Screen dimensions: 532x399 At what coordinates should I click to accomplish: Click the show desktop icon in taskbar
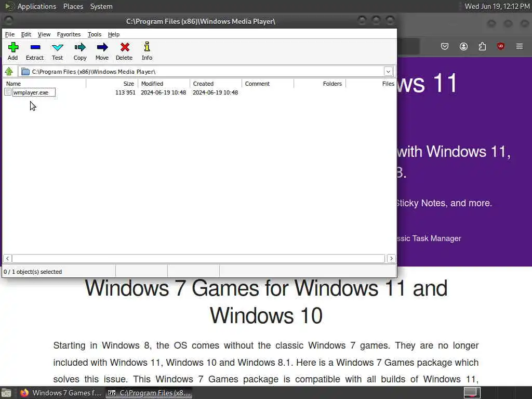coord(6,393)
